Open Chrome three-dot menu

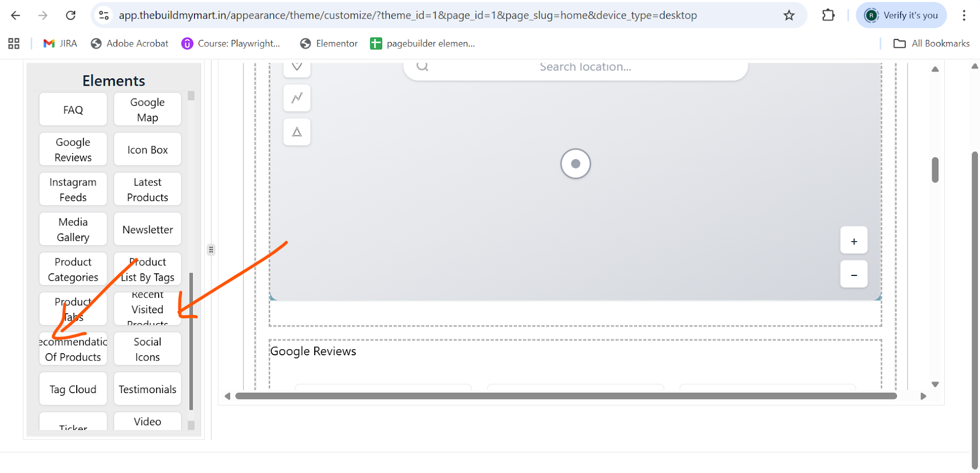tap(964, 16)
